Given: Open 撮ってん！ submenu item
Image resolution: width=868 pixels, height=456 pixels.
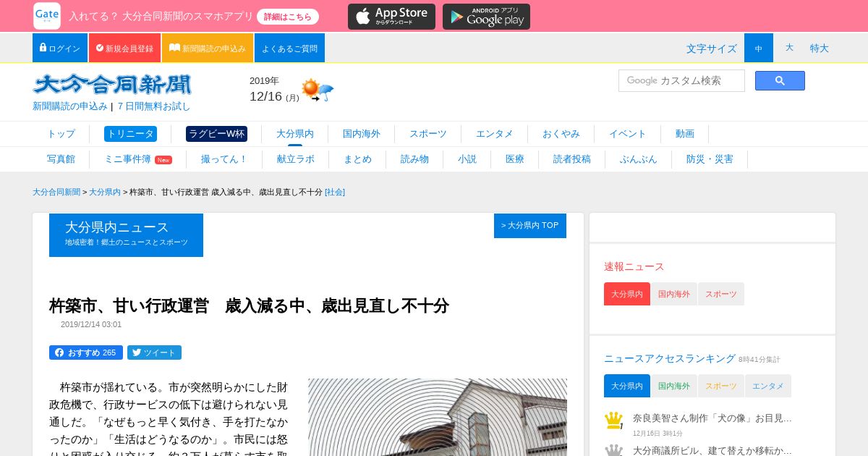Looking at the screenshot, I should click(224, 159).
